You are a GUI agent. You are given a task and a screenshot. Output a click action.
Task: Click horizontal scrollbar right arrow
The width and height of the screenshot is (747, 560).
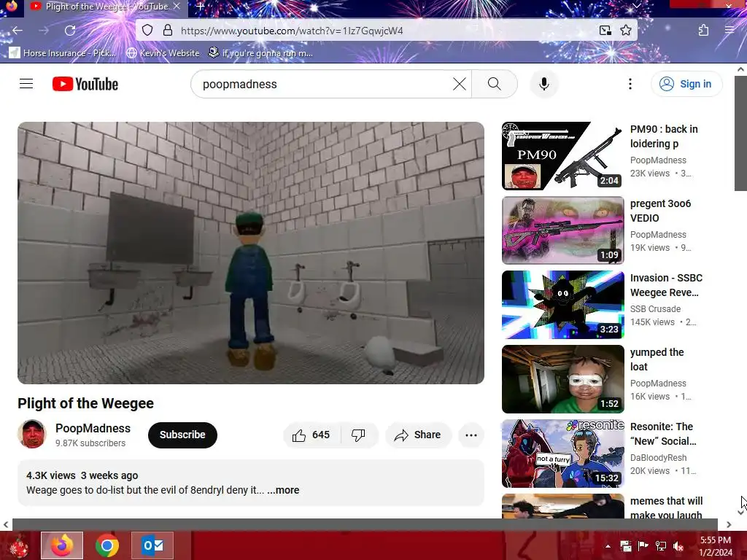tap(729, 525)
